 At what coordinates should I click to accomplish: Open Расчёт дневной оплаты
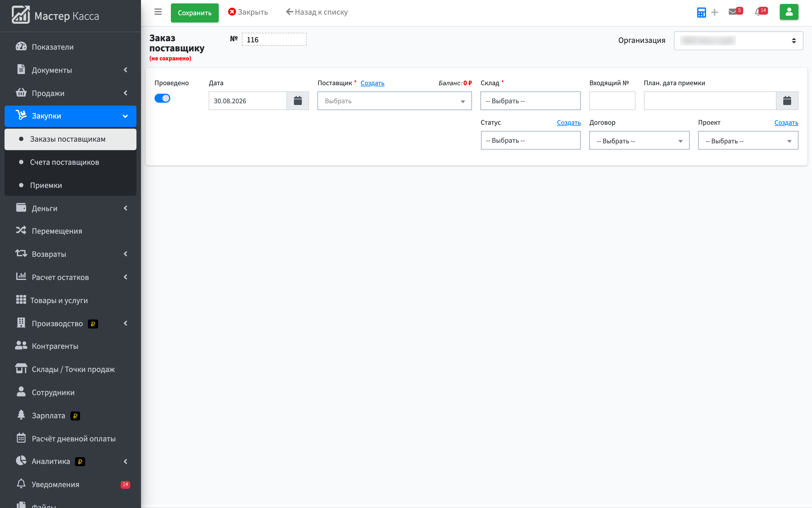(70, 439)
